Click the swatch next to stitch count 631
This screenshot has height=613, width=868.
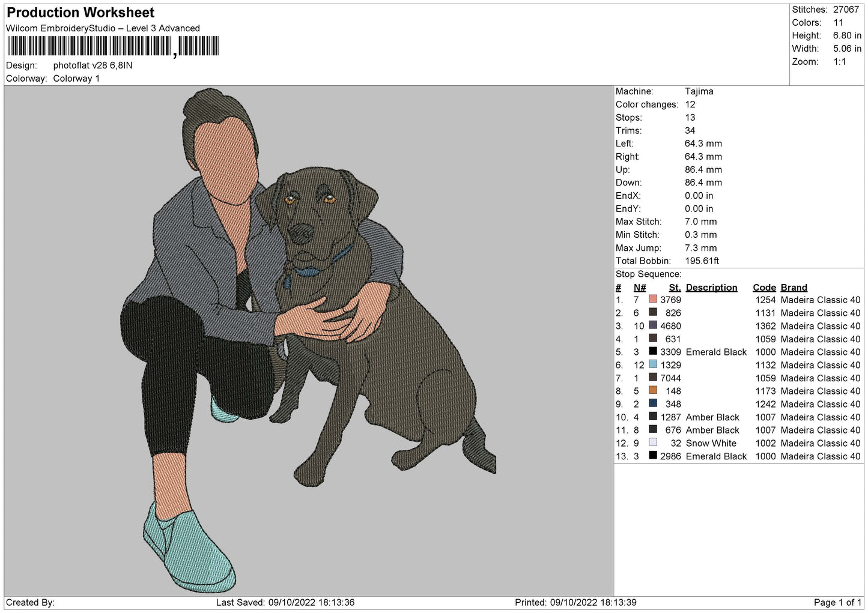653,338
